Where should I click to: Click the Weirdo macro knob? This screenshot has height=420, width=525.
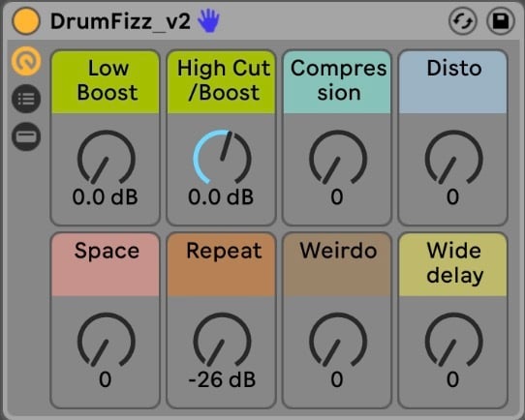pos(338,340)
